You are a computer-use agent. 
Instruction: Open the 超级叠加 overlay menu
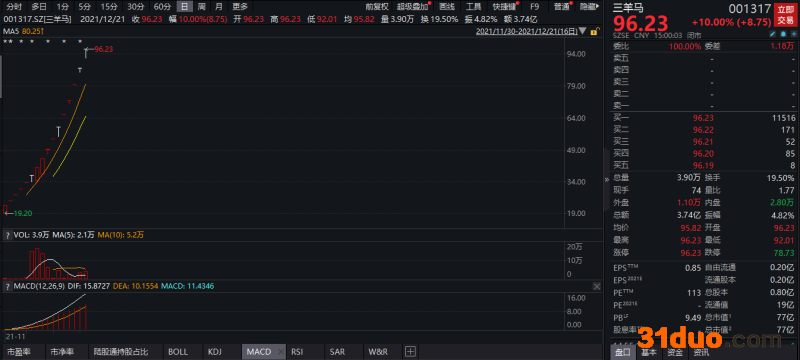[413, 7]
